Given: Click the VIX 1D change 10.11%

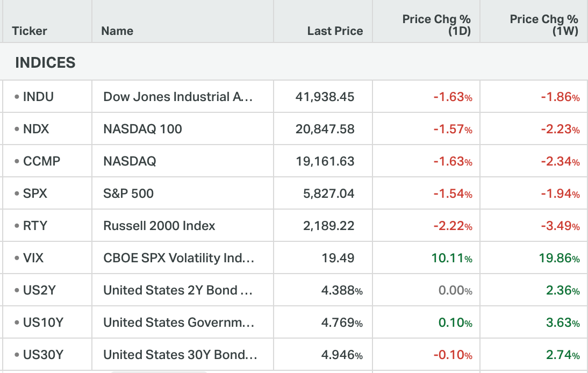Looking at the screenshot, I should (451, 258).
